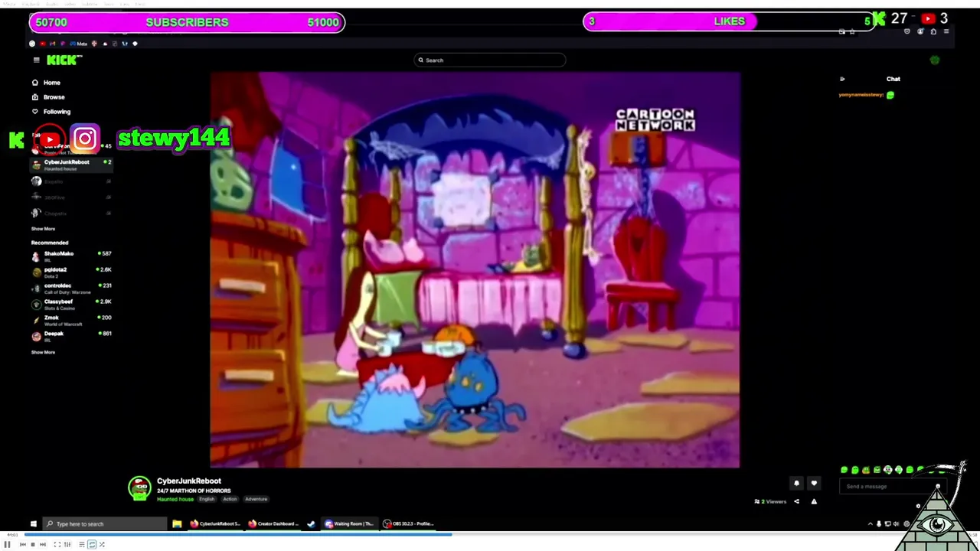Switch to Creator Dashboard Firefox window
This screenshot has width=980, height=551.
[x=273, y=524]
